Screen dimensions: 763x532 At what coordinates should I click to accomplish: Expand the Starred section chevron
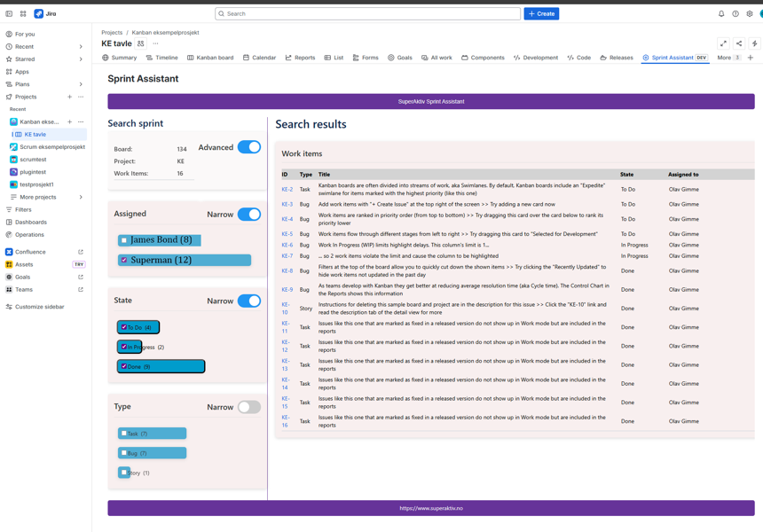[81, 59]
